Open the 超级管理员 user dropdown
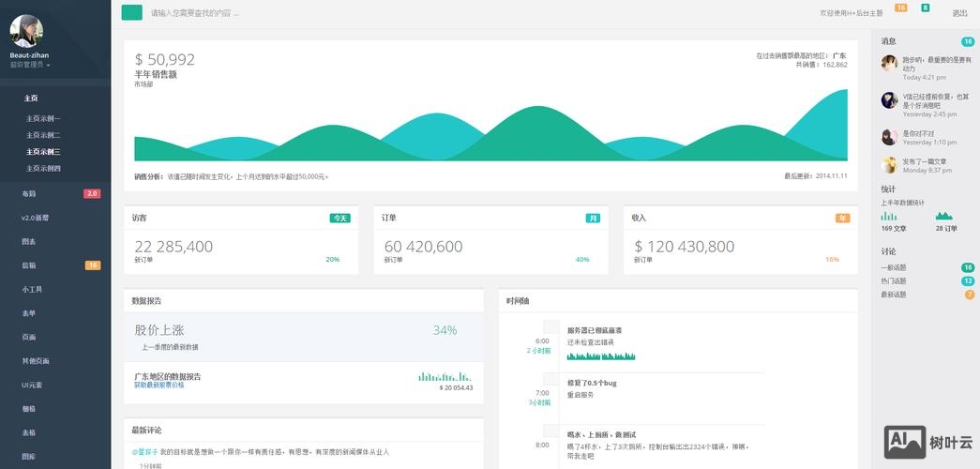 pyautogui.click(x=29, y=65)
